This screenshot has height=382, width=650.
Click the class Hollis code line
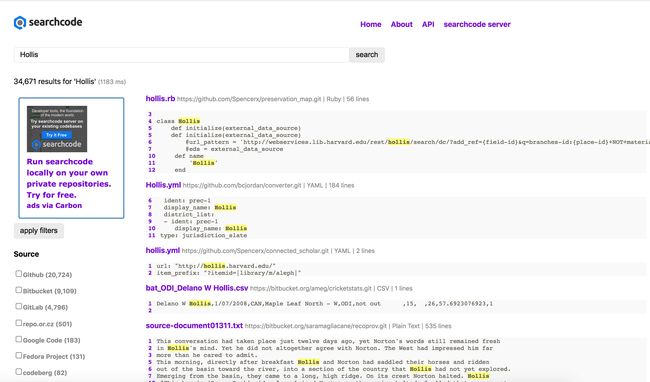[x=178, y=121]
